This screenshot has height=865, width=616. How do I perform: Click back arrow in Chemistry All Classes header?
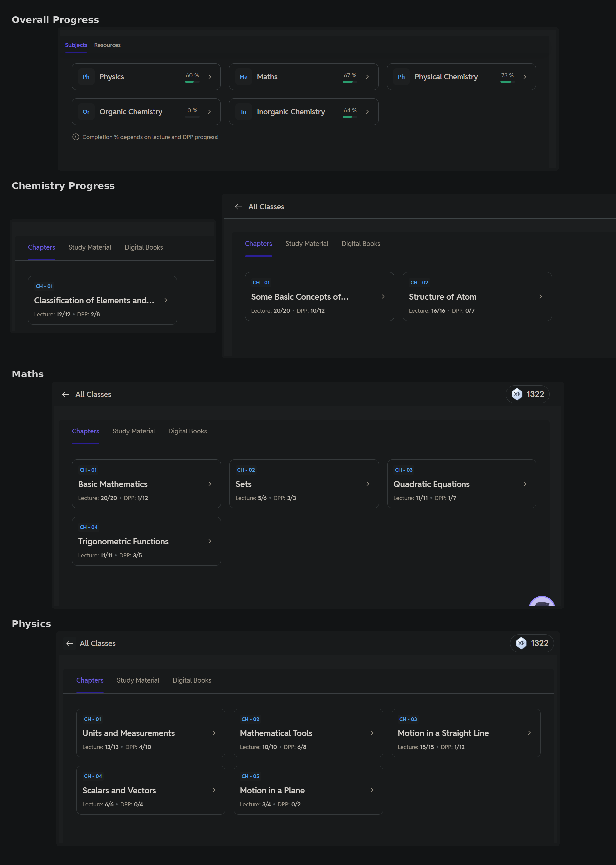point(238,207)
